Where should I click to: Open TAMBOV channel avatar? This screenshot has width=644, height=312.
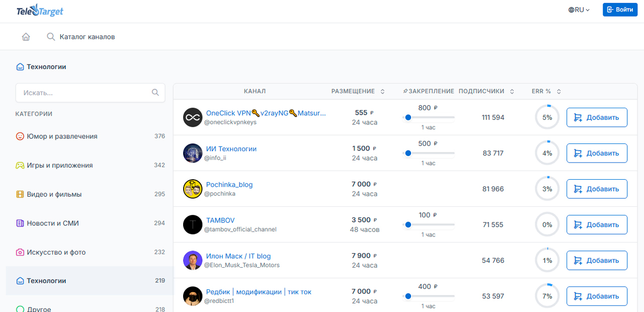[x=192, y=224]
